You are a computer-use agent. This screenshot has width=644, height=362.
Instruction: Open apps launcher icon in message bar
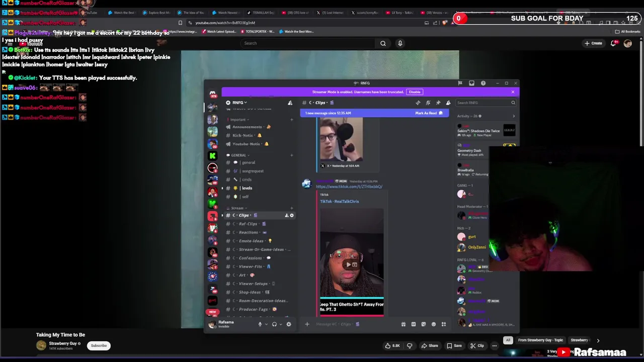tap(444, 324)
